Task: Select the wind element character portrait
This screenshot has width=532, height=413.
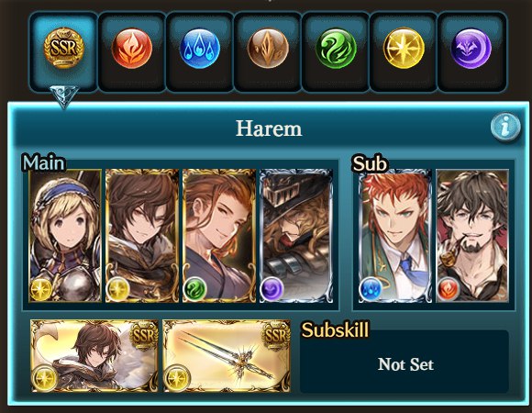Action: point(219,236)
